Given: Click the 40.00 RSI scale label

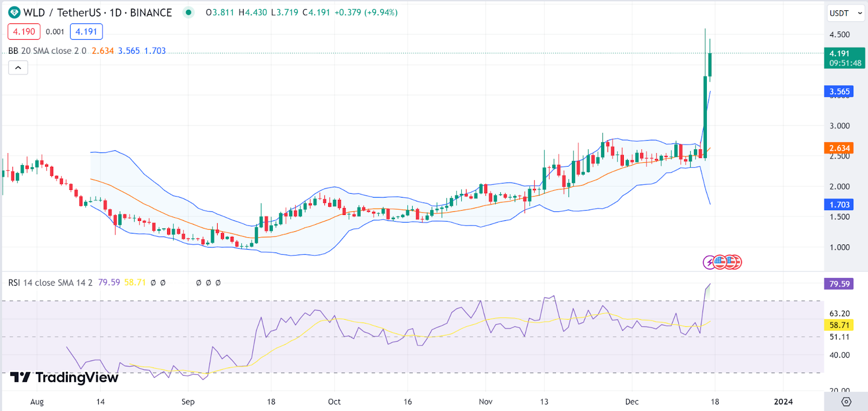Looking at the screenshot, I should (x=839, y=355).
